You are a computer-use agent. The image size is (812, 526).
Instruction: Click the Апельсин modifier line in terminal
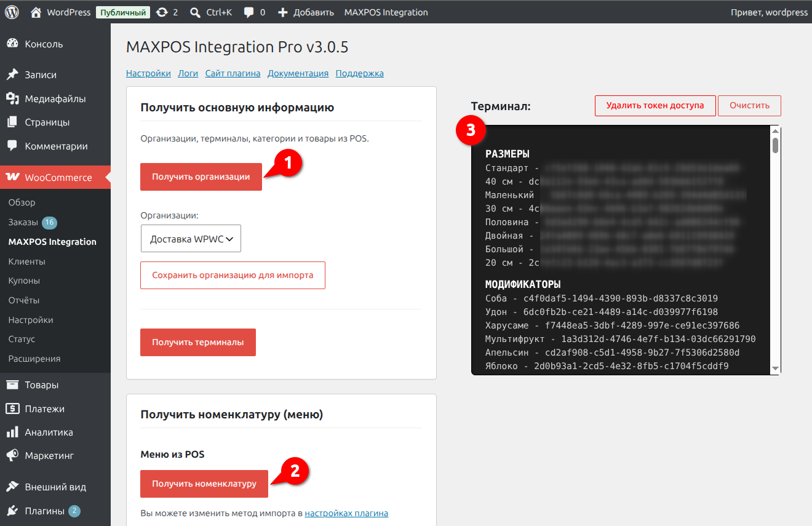[612, 353]
